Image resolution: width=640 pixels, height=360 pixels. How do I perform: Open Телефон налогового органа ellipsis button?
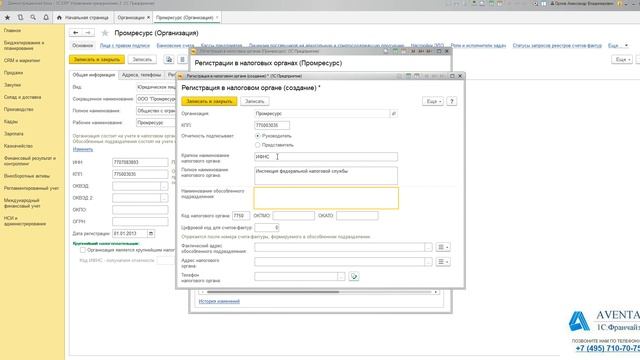tap(341, 277)
